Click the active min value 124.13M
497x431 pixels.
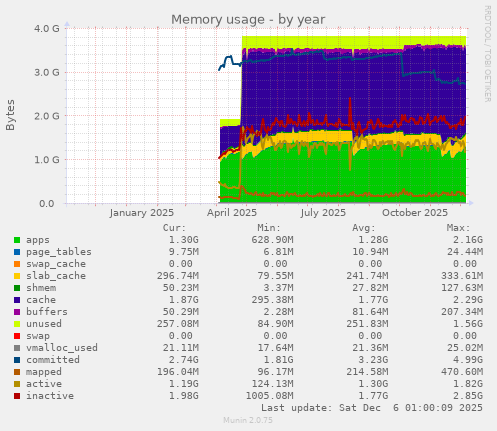[272, 384]
